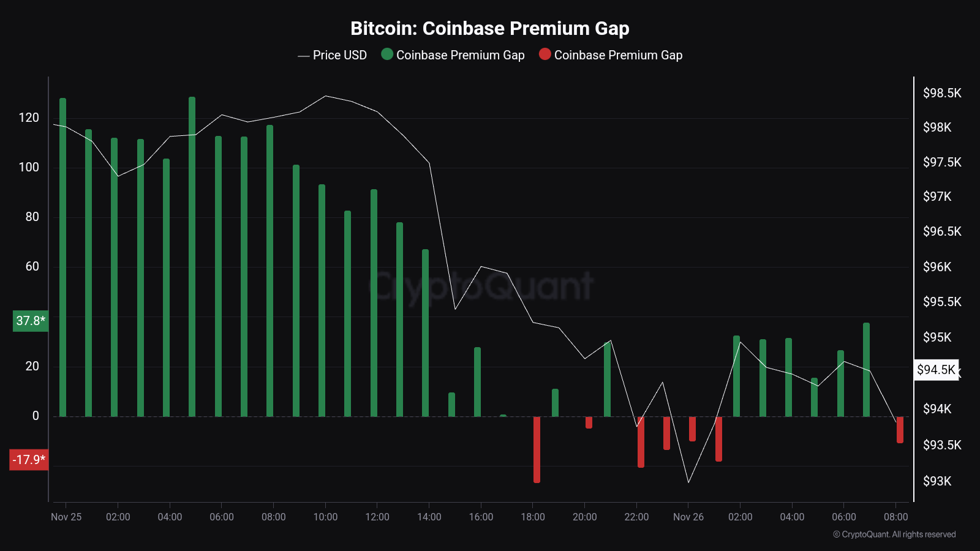Toggle the Price USD series label

(339, 55)
